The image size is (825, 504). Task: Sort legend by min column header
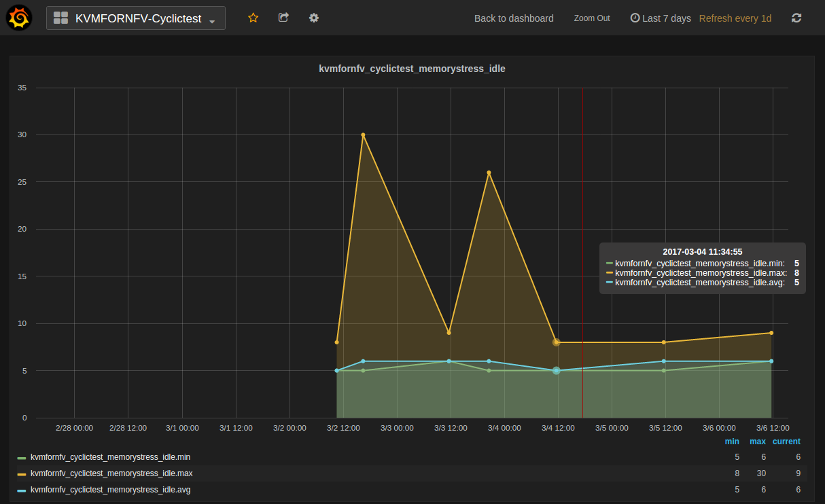[732, 442]
